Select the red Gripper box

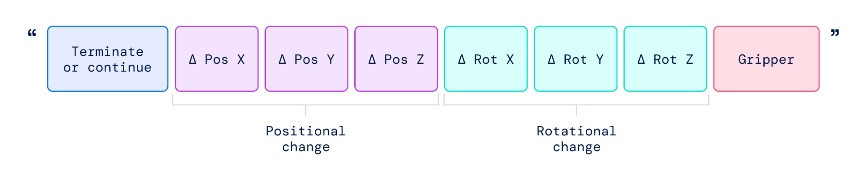[x=766, y=59]
